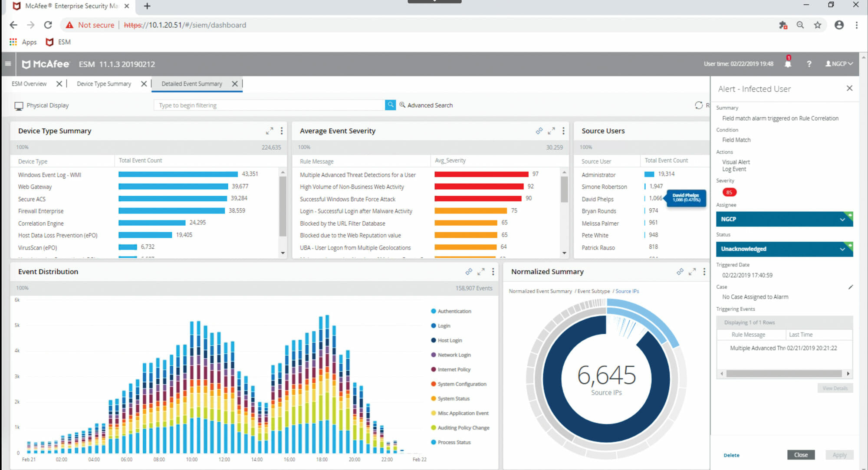Screen dimensions: 868x470
Task: Click the Advanced Search magnifier icon
Action: click(x=402, y=105)
